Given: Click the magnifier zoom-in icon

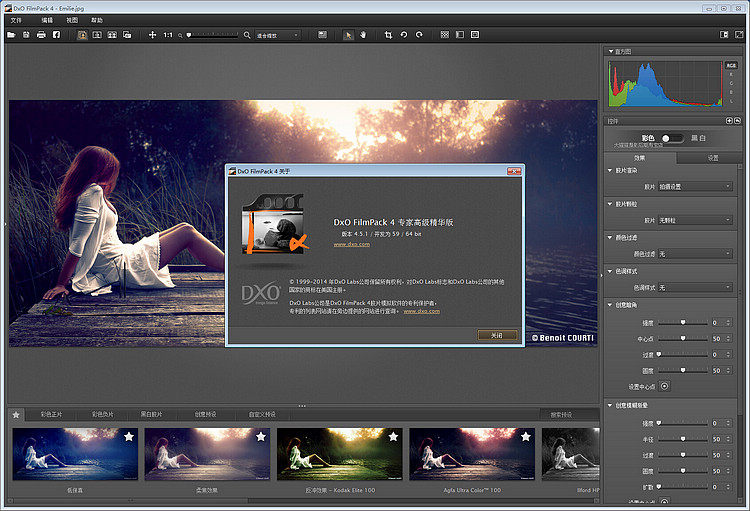Looking at the screenshot, I should pyautogui.click(x=247, y=35).
